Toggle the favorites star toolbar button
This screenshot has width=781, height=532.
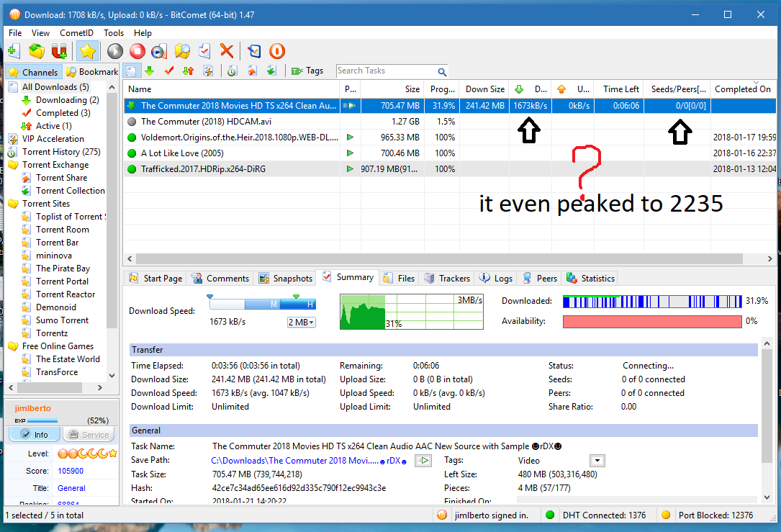pyautogui.click(x=87, y=51)
